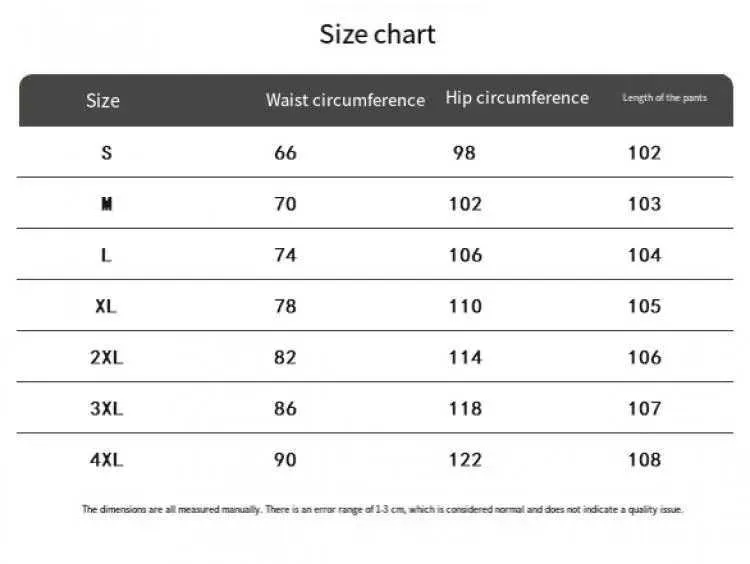The width and height of the screenshot is (750, 564).
Task: Click waist value 66 for size S
Action: click(x=286, y=153)
